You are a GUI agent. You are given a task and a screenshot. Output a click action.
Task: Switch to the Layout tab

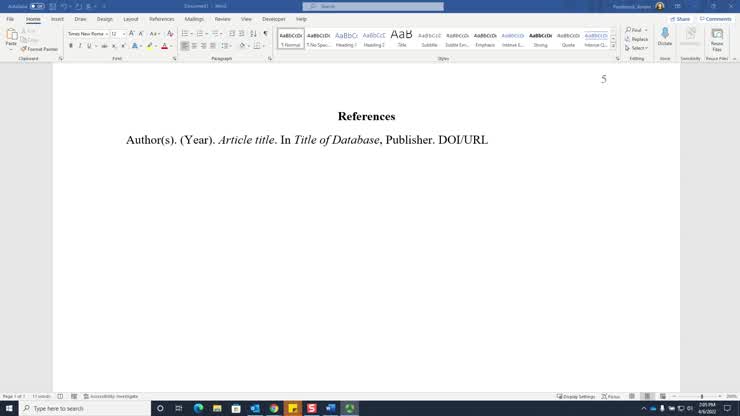131,19
